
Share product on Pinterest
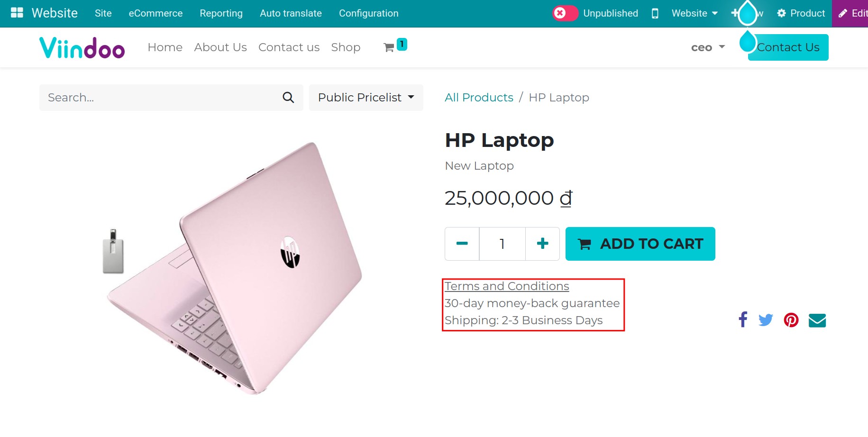[791, 320]
